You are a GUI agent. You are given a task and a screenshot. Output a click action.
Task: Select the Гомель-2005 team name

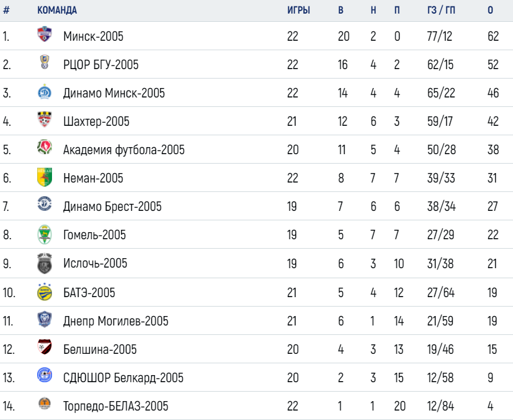94,235
